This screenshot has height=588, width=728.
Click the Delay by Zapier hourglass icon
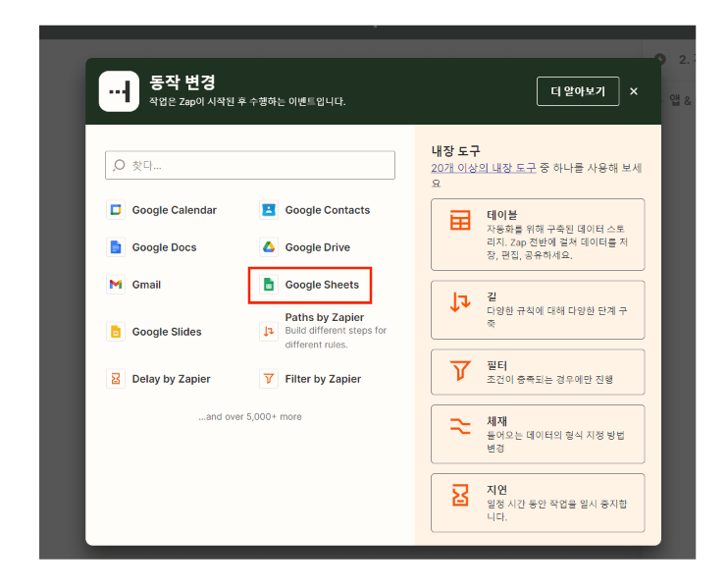click(x=116, y=379)
